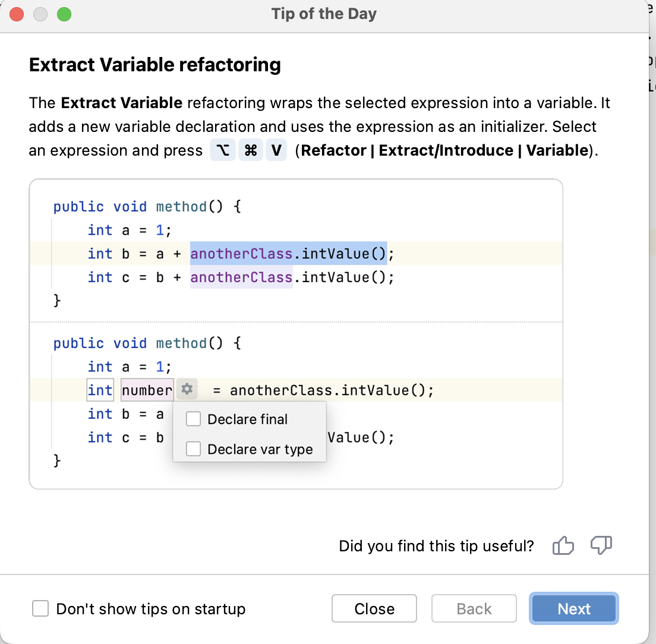This screenshot has width=656, height=644.
Task: Click the Refactor | Extract/Introduce | Variable text
Action: [x=444, y=150]
